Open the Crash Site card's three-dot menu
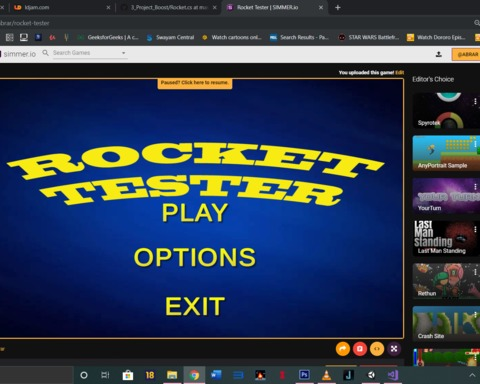 point(475,315)
